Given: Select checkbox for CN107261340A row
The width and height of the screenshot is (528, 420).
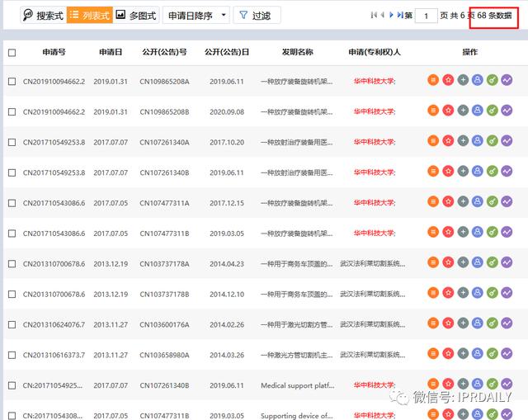Looking at the screenshot, I should coord(12,142).
